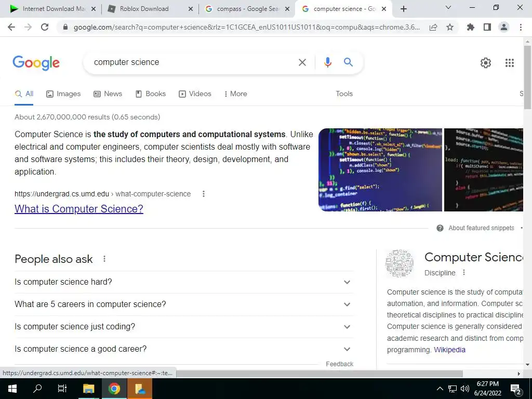Screen dimensions: 532x399
Task: Expand 'Is computer science a good career?'
Action: [184, 349]
